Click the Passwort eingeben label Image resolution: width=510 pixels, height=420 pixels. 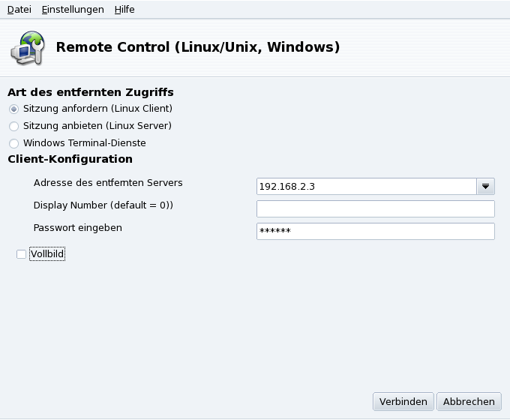(x=78, y=227)
